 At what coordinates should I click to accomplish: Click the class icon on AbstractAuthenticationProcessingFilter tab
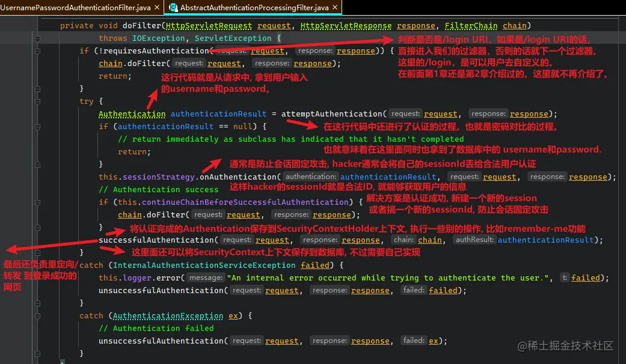(x=173, y=8)
